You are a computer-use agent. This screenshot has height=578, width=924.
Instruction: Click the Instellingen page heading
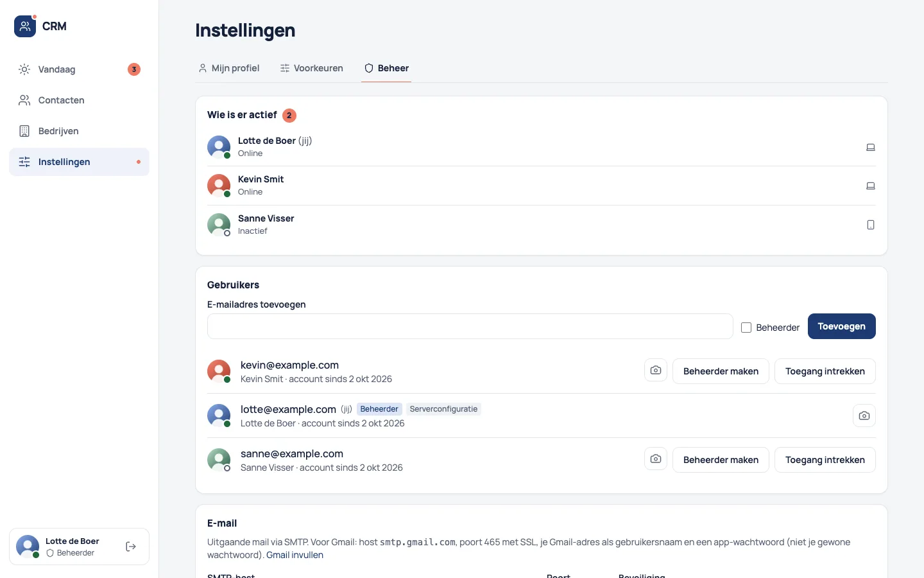245,30
